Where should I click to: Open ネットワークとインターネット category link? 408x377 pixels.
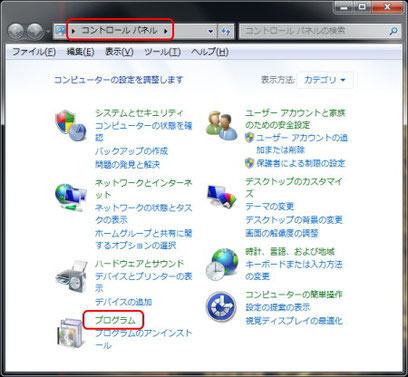tap(144, 189)
